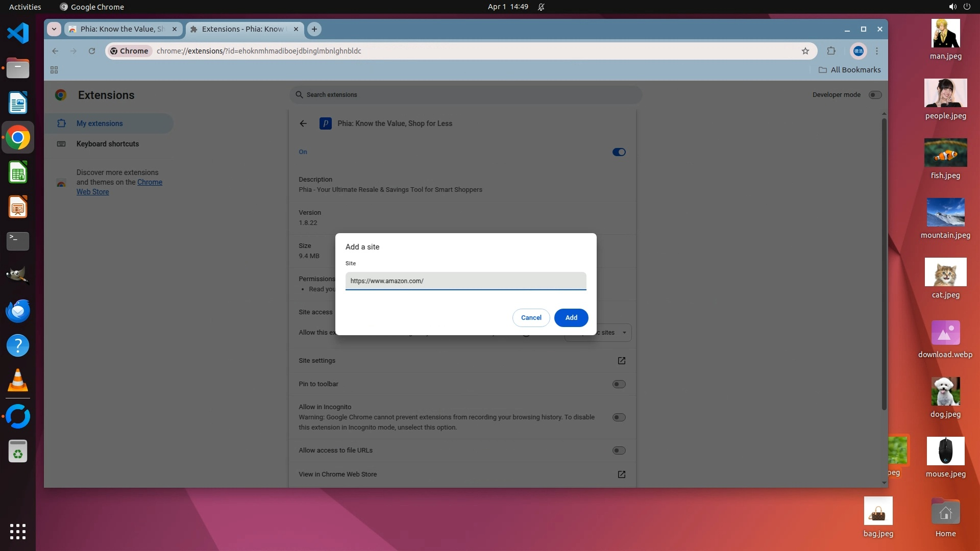Click the back arrow beside Phia title
Image resolution: width=980 pixels, height=551 pixels.
click(x=303, y=123)
